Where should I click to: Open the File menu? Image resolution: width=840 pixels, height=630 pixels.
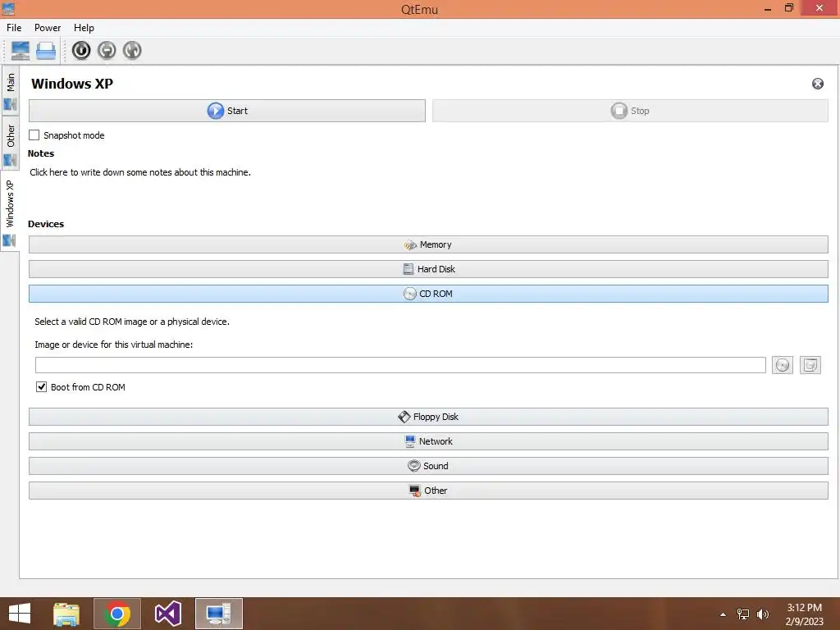click(x=14, y=28)
